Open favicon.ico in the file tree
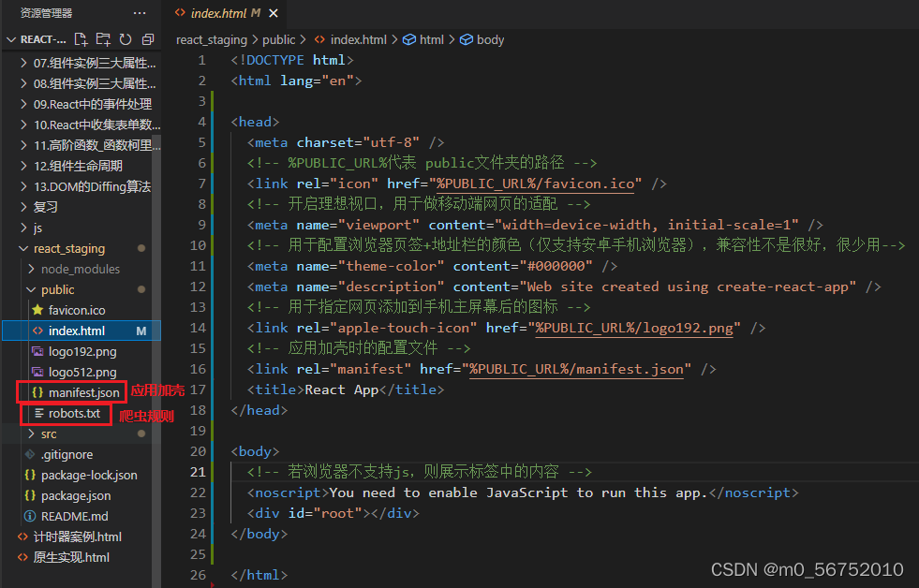 point(77,310)
